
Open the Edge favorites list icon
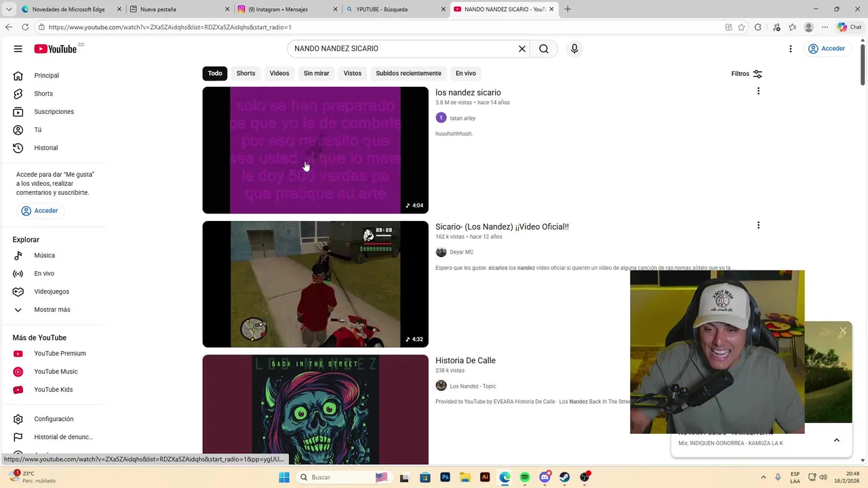[x=792, y=27]
